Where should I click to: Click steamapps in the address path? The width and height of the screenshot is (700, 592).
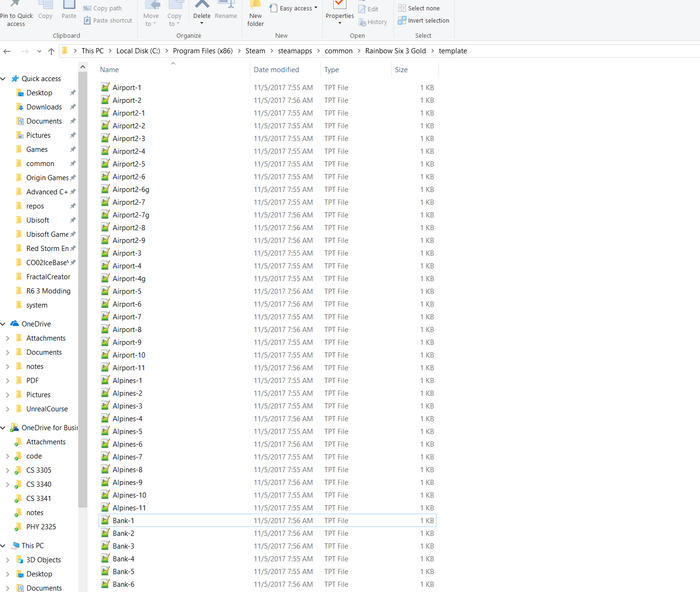pos(295,51)
